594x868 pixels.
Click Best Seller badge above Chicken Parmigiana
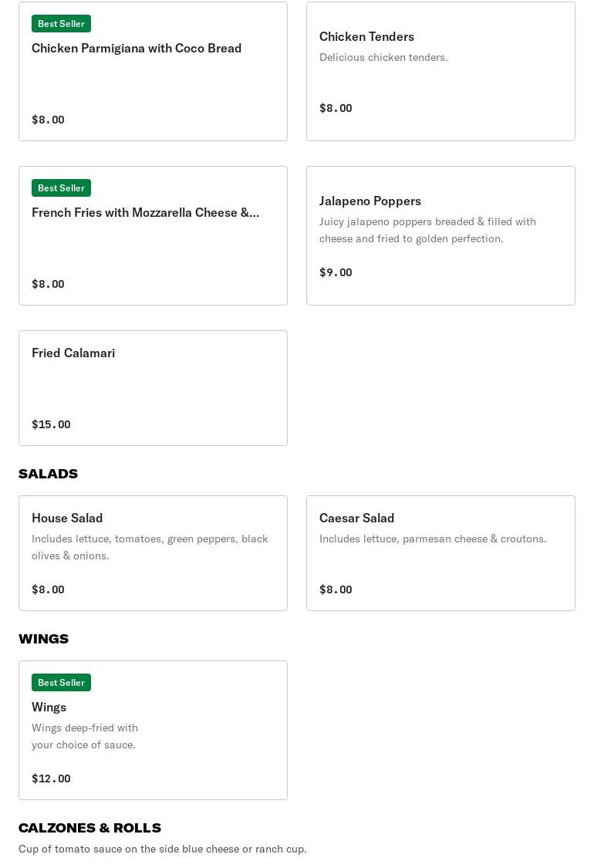pyautogui.click(x=61, y=24)
